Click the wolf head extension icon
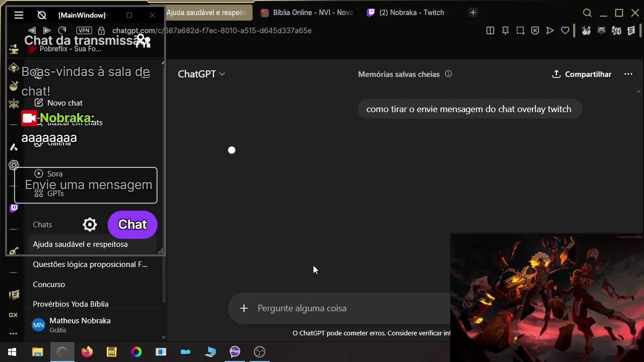The height and width of the screenshot is (362, 644). click(x=601, y=31)
